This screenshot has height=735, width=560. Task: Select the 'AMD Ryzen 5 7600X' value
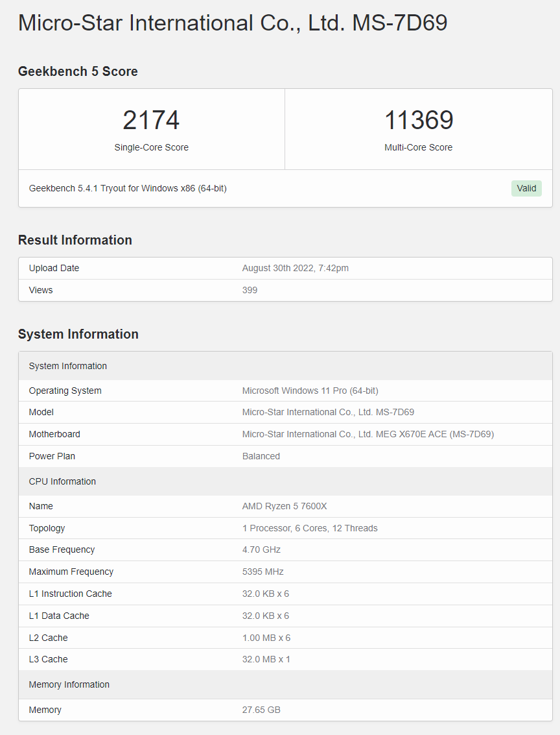285,506
